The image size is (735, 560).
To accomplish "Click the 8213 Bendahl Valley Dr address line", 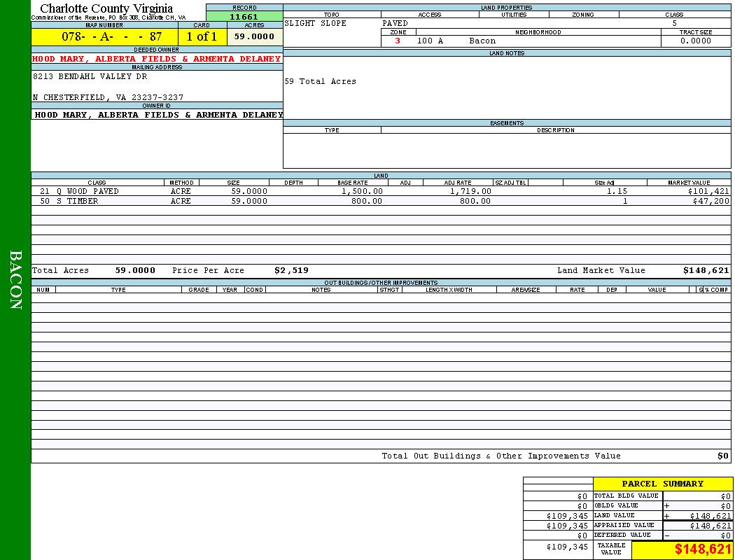I will tap(90, 76).
